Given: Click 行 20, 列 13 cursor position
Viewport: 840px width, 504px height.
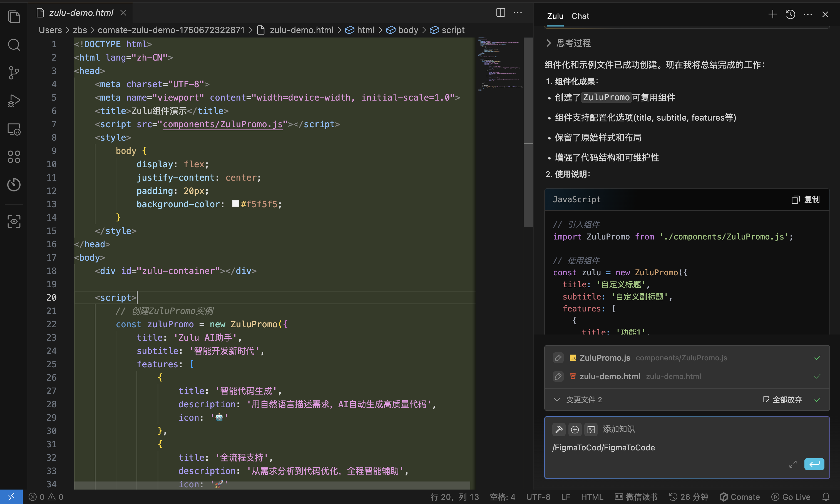Looking at the screenshot, I should [454, 497].
